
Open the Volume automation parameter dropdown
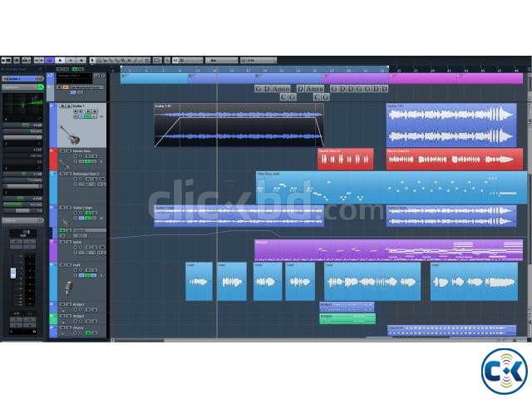coord(89,230)
